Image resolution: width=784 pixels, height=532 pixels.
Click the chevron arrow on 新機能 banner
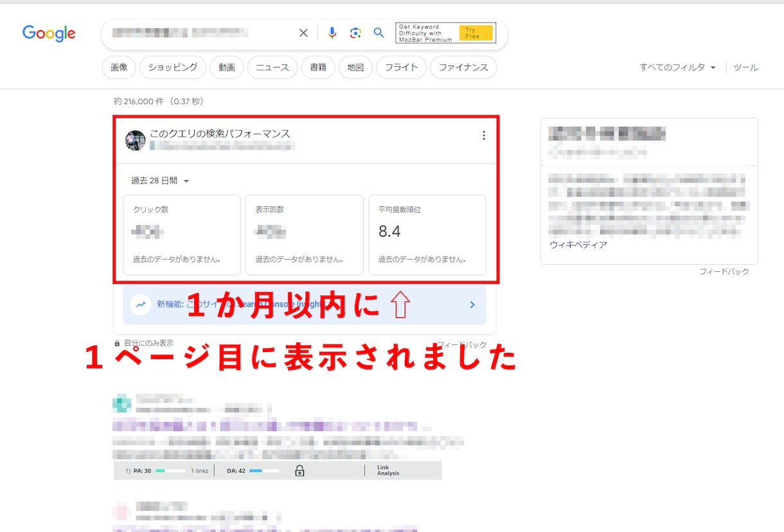[x=472, y=305]
